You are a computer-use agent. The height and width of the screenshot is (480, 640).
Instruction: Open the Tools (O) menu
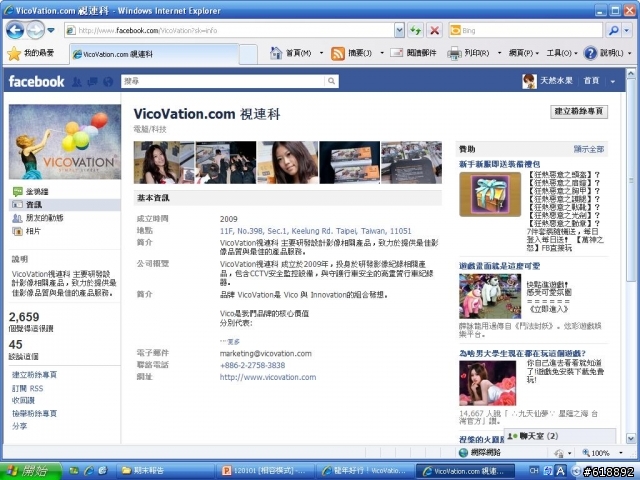[x=562, y=53]
